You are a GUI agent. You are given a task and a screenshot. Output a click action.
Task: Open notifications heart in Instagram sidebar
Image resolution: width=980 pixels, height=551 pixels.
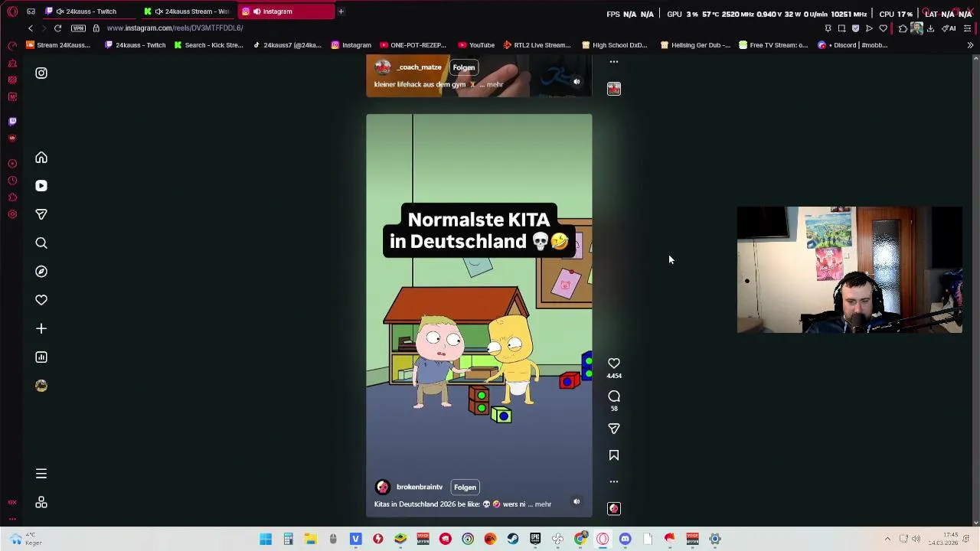coord(41,300)
